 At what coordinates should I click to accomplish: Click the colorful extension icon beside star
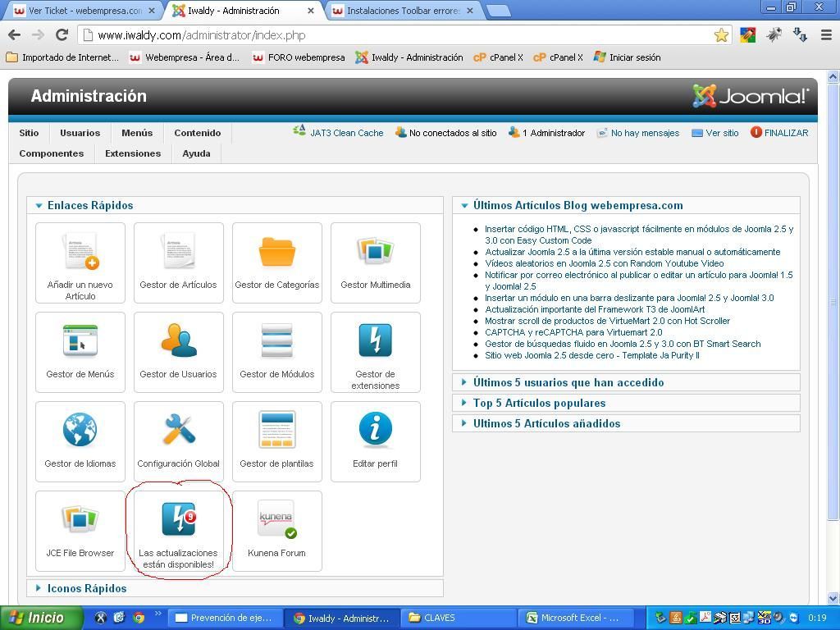748,35
